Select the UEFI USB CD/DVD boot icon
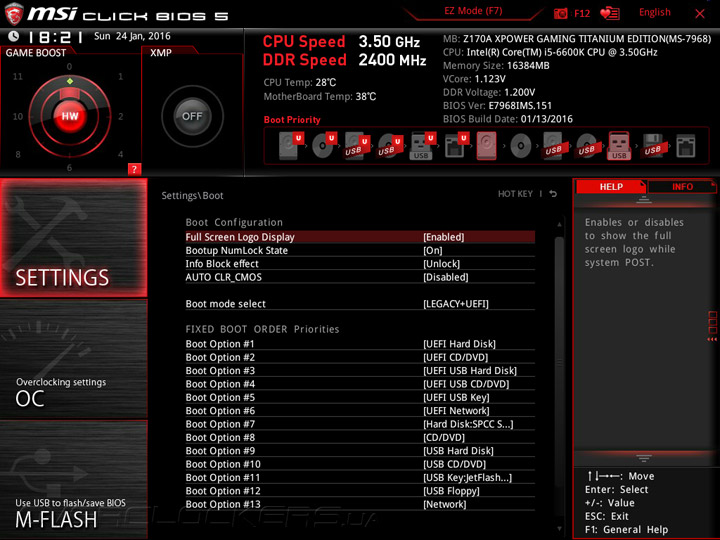 [x=390, y=146]
